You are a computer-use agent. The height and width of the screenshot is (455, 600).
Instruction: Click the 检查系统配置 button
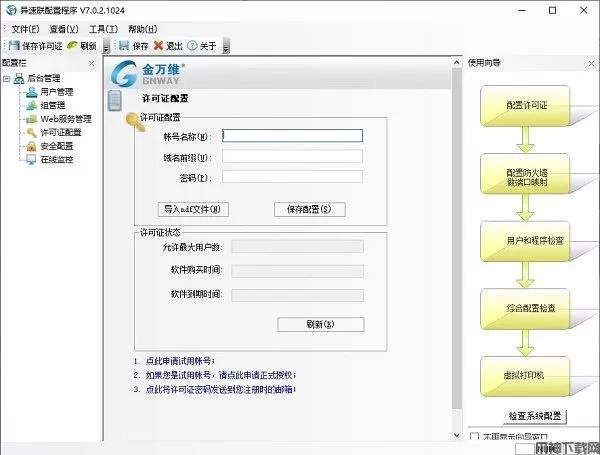coord(535,416)
